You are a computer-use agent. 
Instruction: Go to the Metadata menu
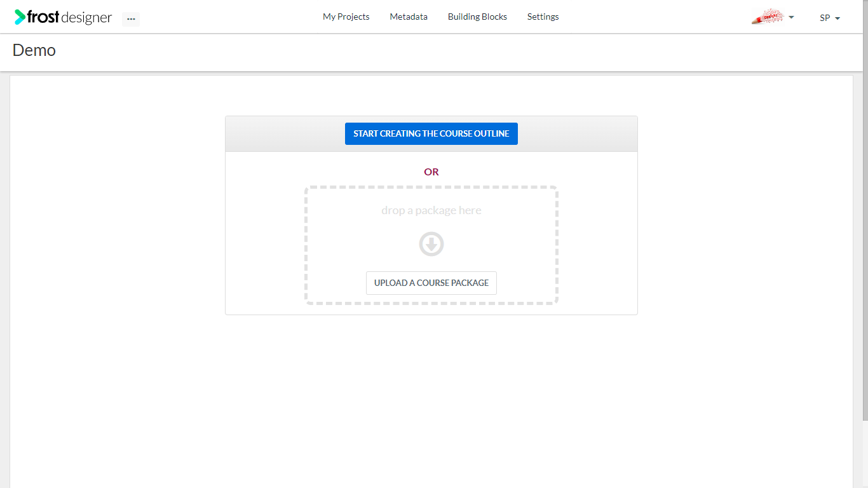[409, 17]
